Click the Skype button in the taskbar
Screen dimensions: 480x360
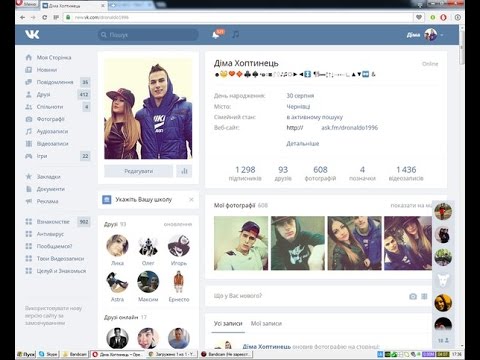coord(48,354)
